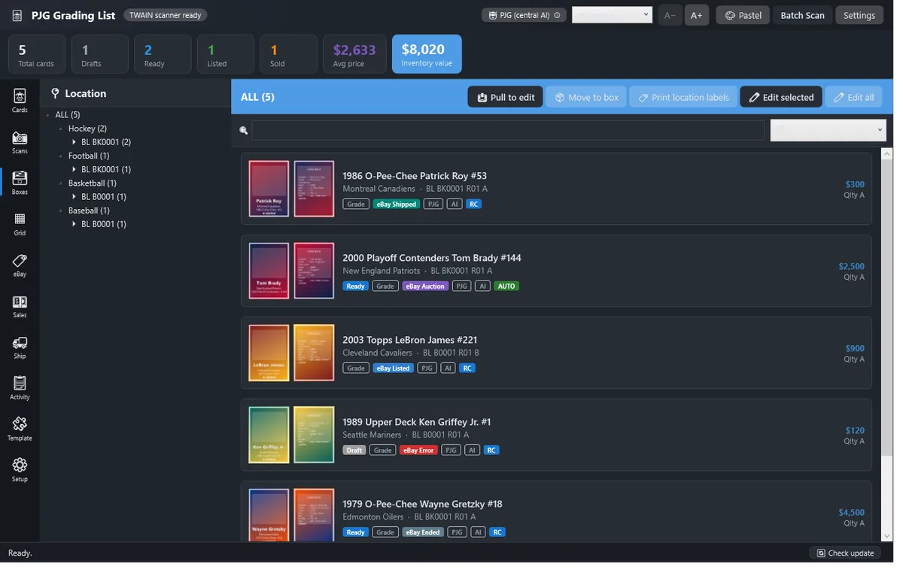
Task: Click Draft tag on Ken Griffey card
Action: pyautogui.click(x=354, y=450)
